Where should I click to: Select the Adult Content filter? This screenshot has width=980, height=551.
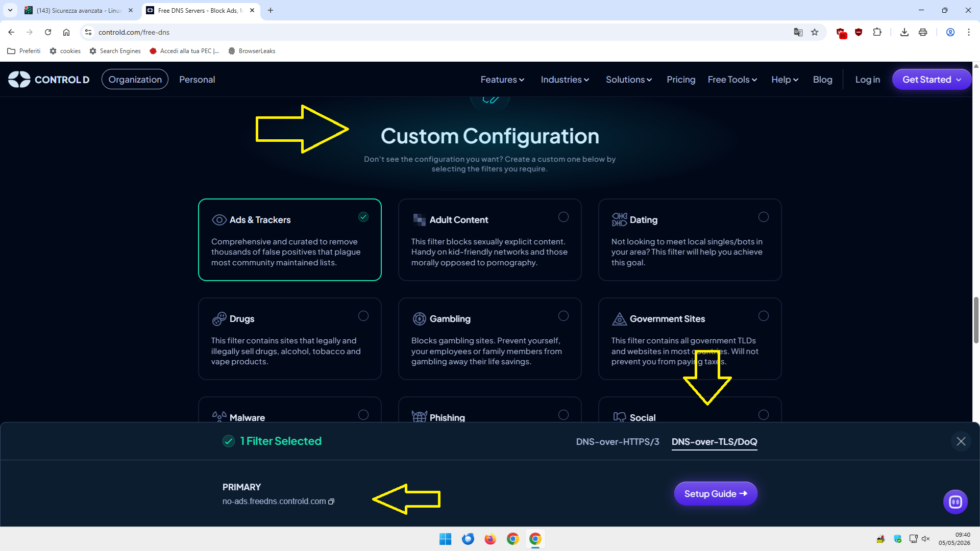pos(563,217)
